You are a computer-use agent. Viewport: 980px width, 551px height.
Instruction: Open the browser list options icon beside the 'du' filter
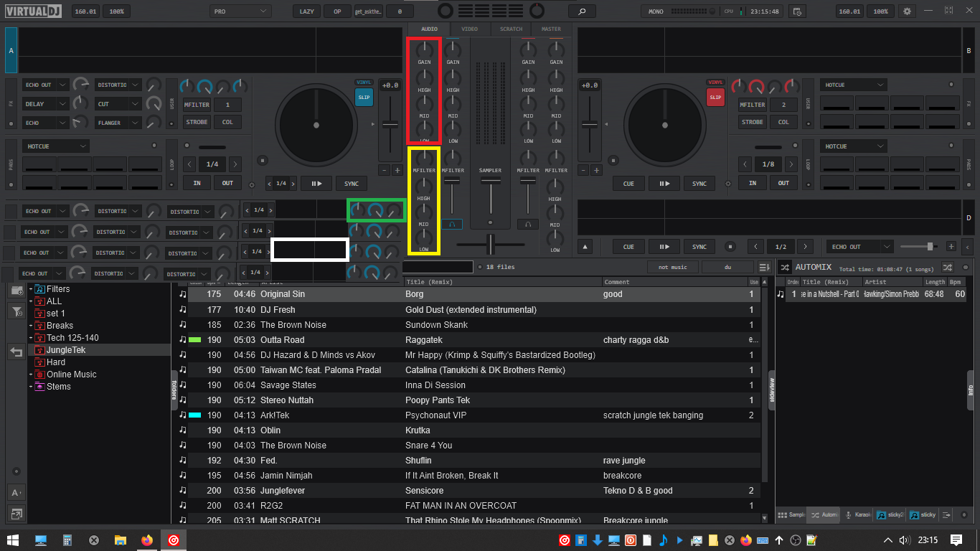[765, 267]
